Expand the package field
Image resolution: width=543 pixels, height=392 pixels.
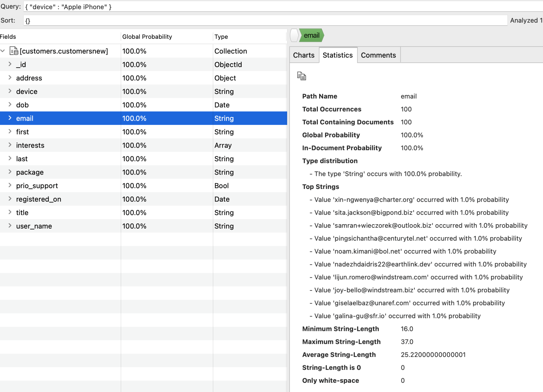click(x=10, y=172)
